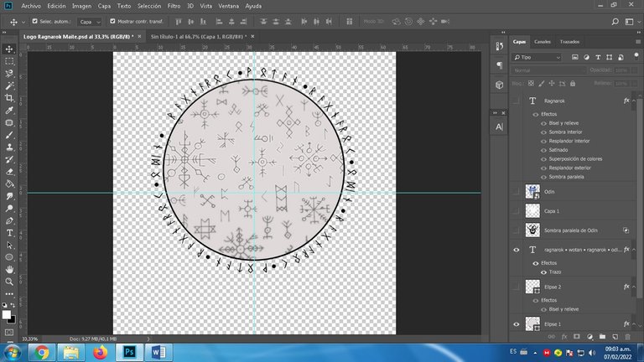
Task: Select the Move tool
Action: pos(9,49)
